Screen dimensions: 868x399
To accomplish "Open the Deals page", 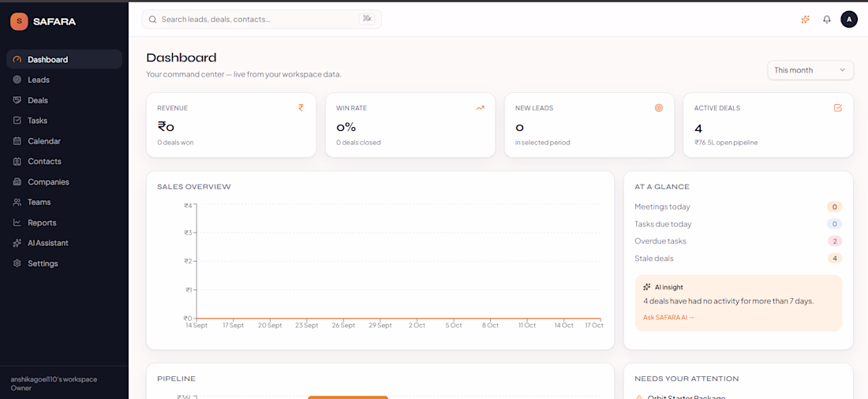I will (x=64, y=100).
